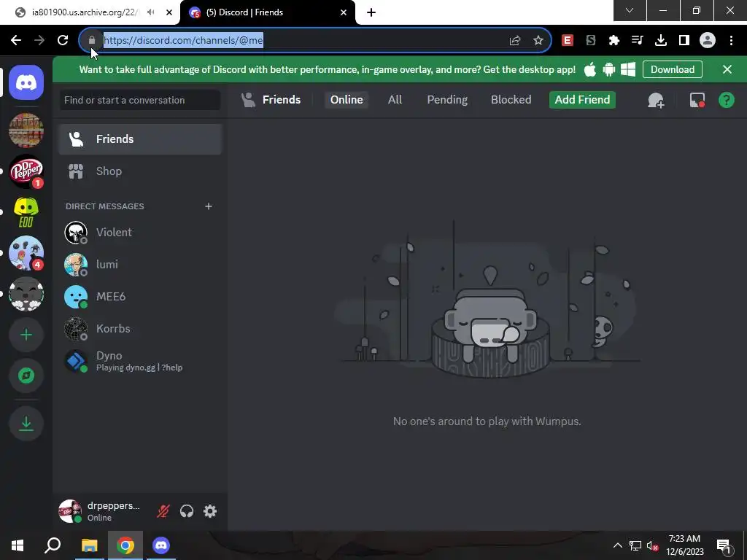Switch to the Blocked friends tab
The height and width of the screenshot is (560, 747).
tap(511, 99)
